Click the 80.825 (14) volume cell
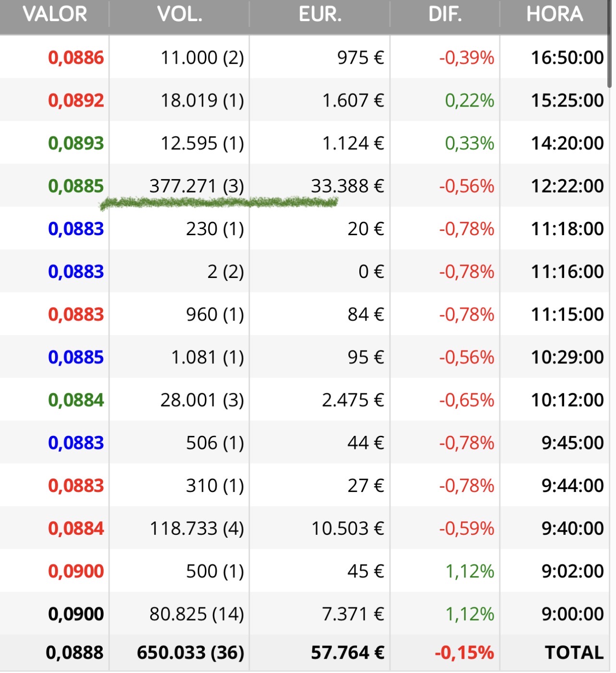616x673 pixels. [x=197, y=614]
